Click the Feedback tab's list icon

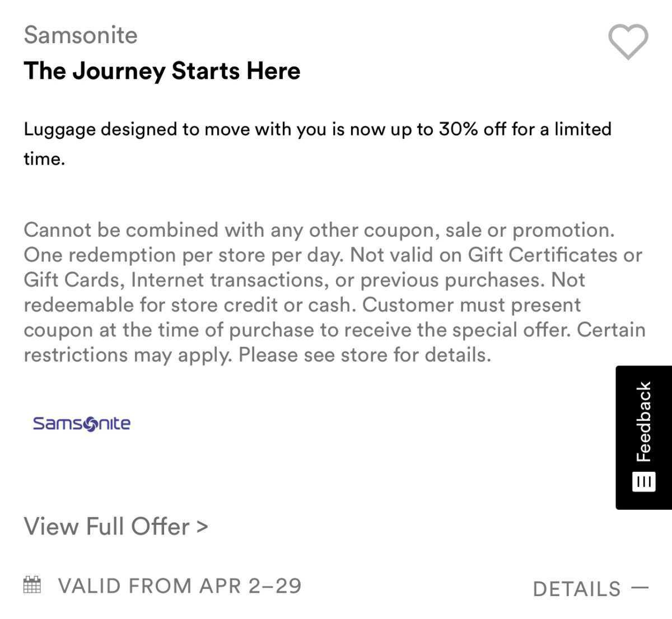[x=643, y=481]
